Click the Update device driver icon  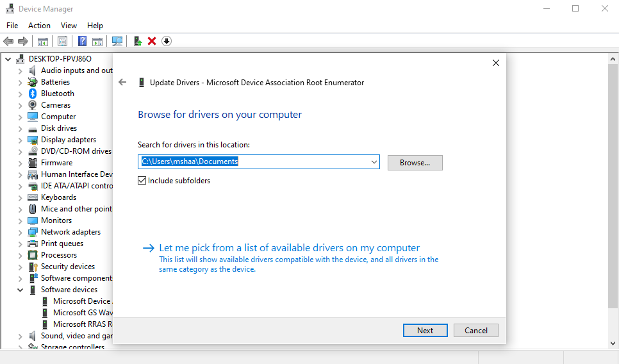point(137,41)
